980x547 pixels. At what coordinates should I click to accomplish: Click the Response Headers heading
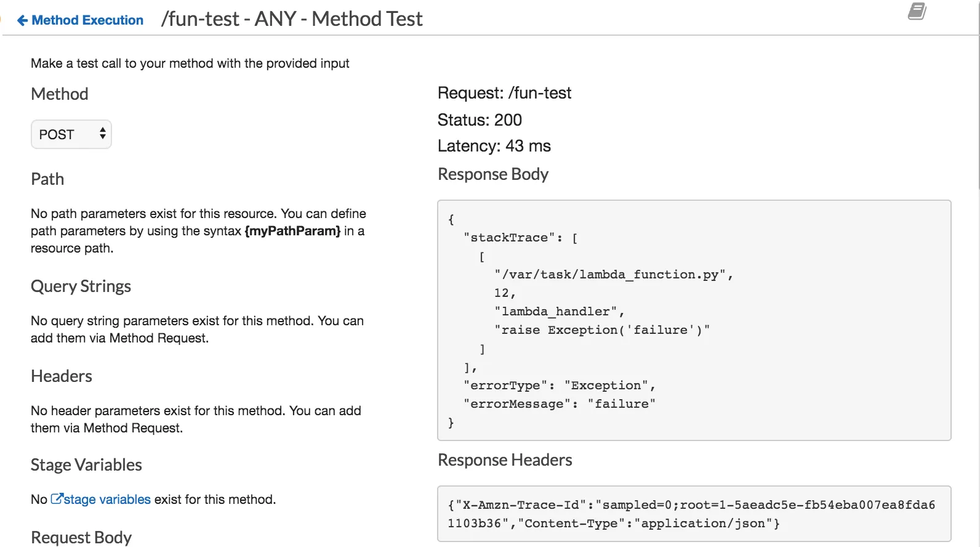pyautogui.click(x=505, y=460)
